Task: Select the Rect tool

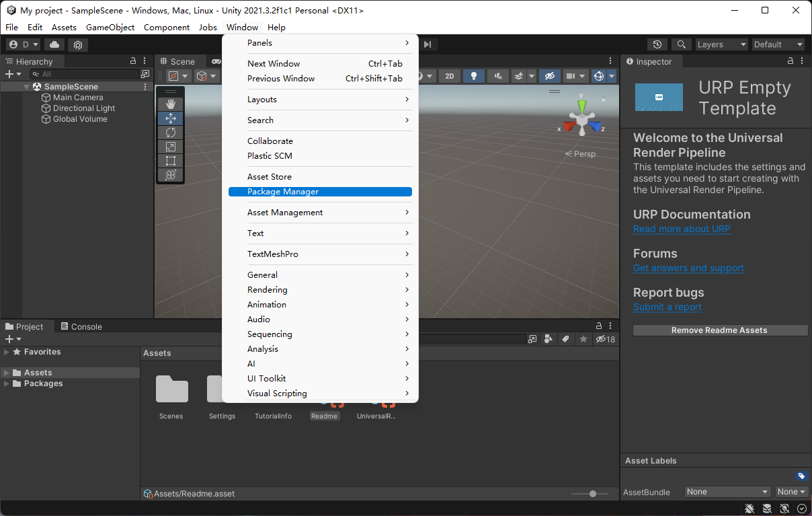Action: pyautogui.click(x=171, y=160)
